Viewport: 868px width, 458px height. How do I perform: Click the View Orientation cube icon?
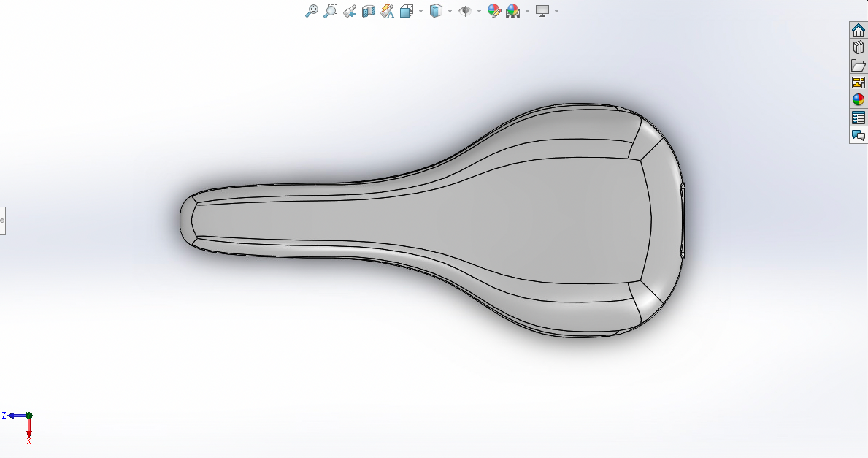(406, 11)
